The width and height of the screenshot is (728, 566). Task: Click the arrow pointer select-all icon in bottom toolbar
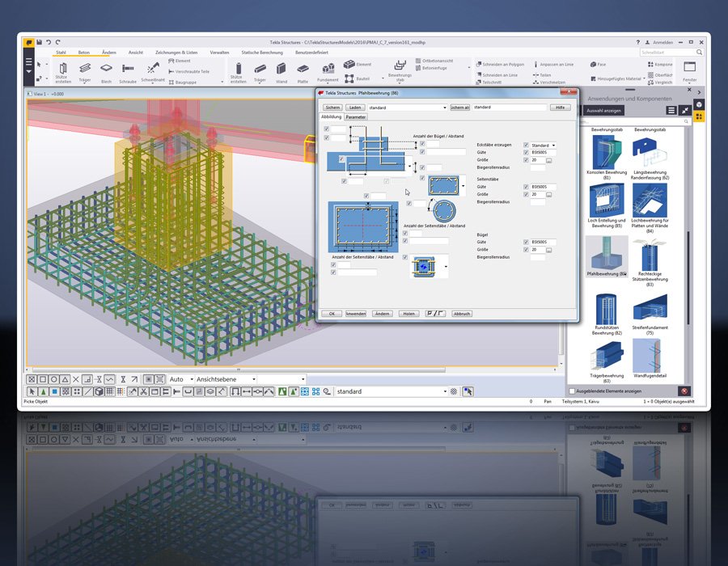[32, 391]
